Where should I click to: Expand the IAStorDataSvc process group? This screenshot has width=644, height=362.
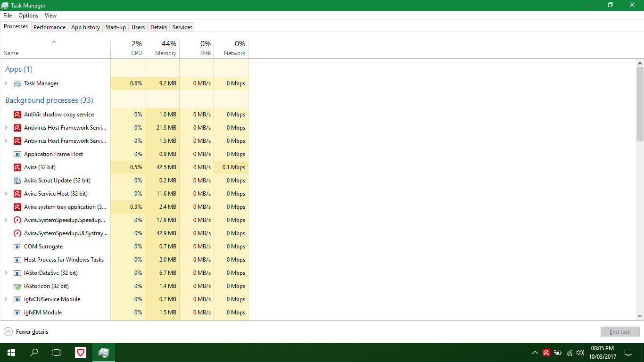pos(6,273)
